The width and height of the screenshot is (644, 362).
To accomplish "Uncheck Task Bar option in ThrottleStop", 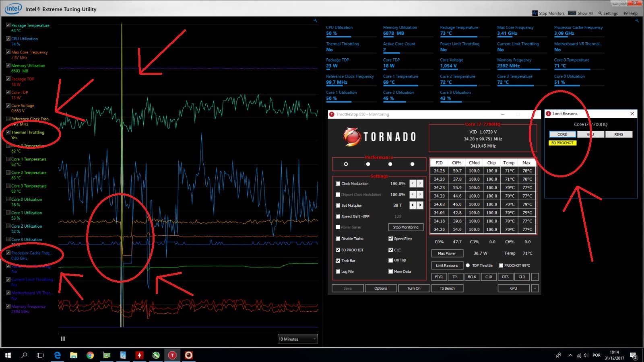I will click(x=338, y=261).
